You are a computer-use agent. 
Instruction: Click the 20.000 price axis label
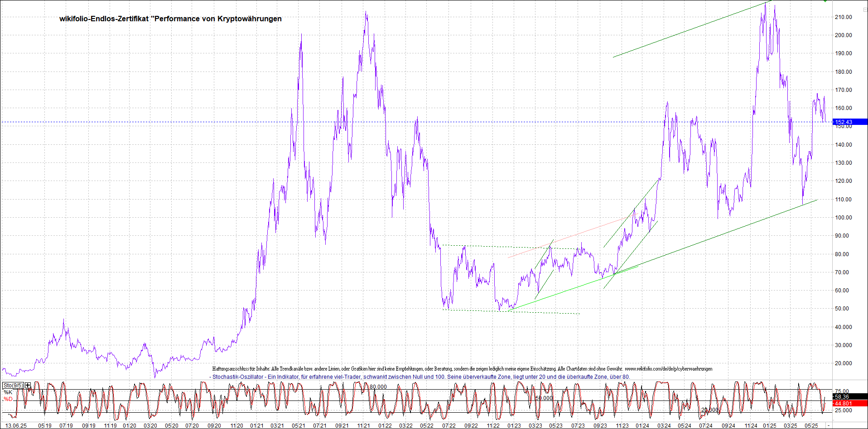pyautogui.click(x=843, y=363)
